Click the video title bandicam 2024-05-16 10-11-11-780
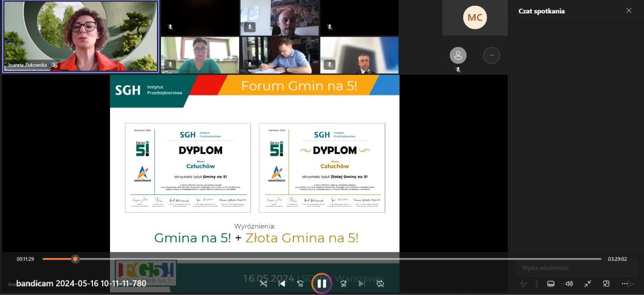 (x=81, y=283)
